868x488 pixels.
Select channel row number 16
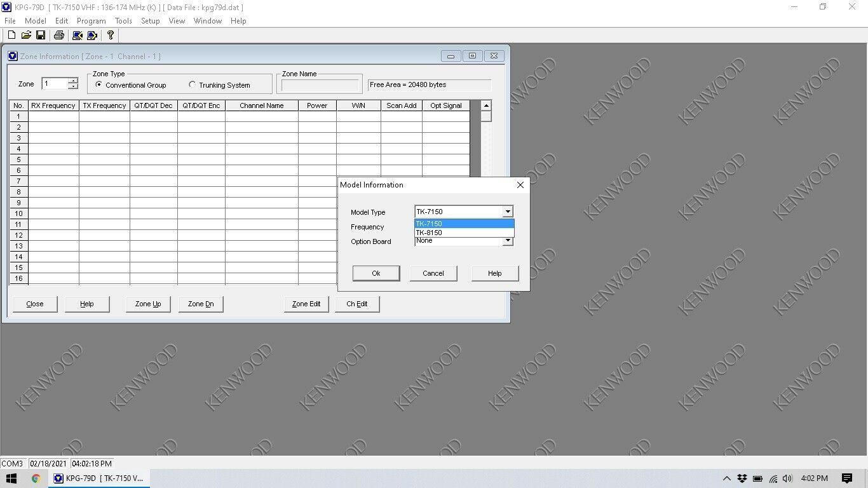(x=18, y=278)
